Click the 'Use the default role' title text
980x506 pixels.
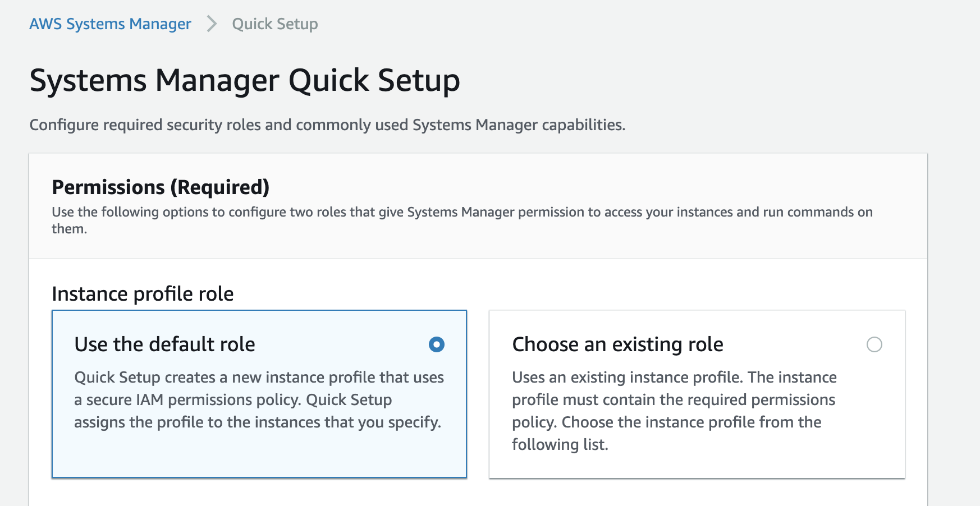[165, 344]
